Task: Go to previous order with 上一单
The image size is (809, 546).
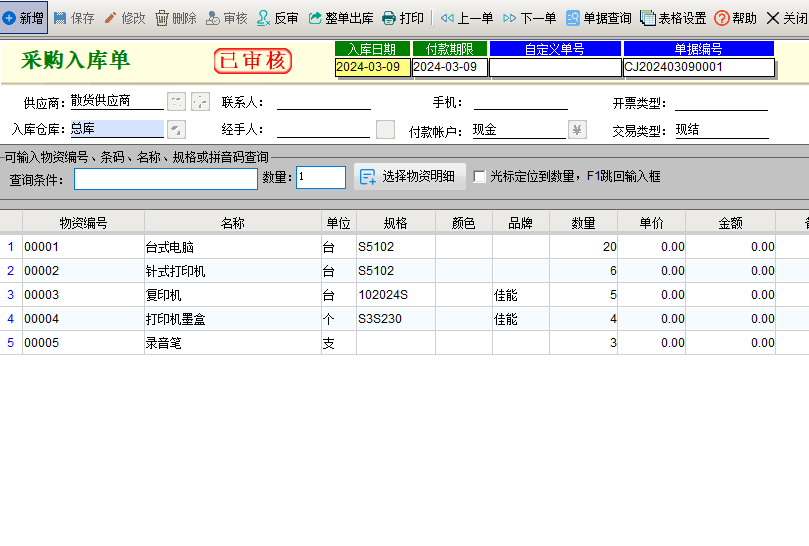Action: click(466, 19)
